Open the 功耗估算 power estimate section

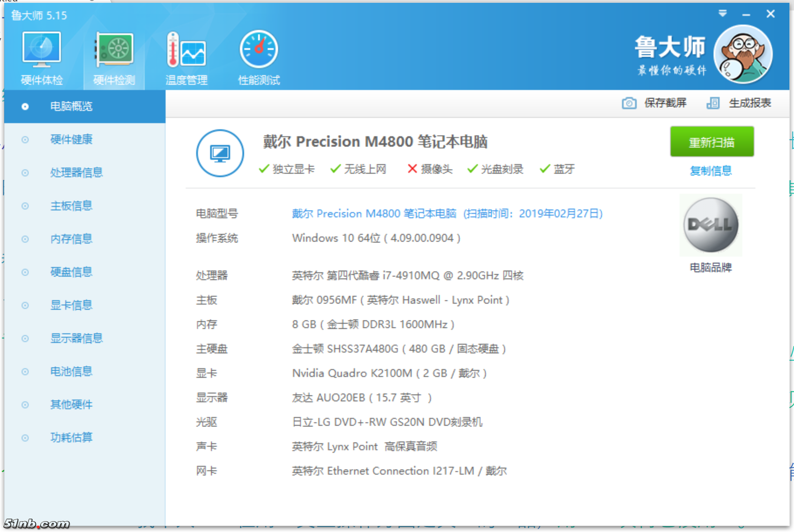71,437
